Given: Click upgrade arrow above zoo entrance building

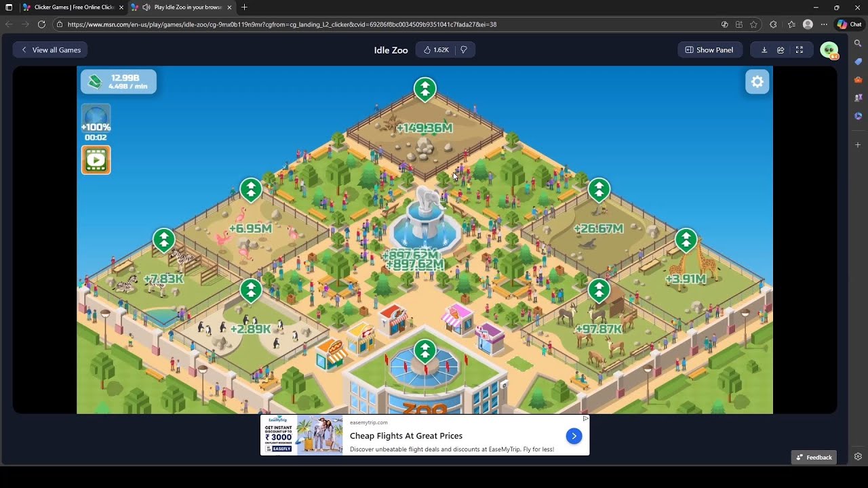Looking at the screenshot, I should (425, 350).
